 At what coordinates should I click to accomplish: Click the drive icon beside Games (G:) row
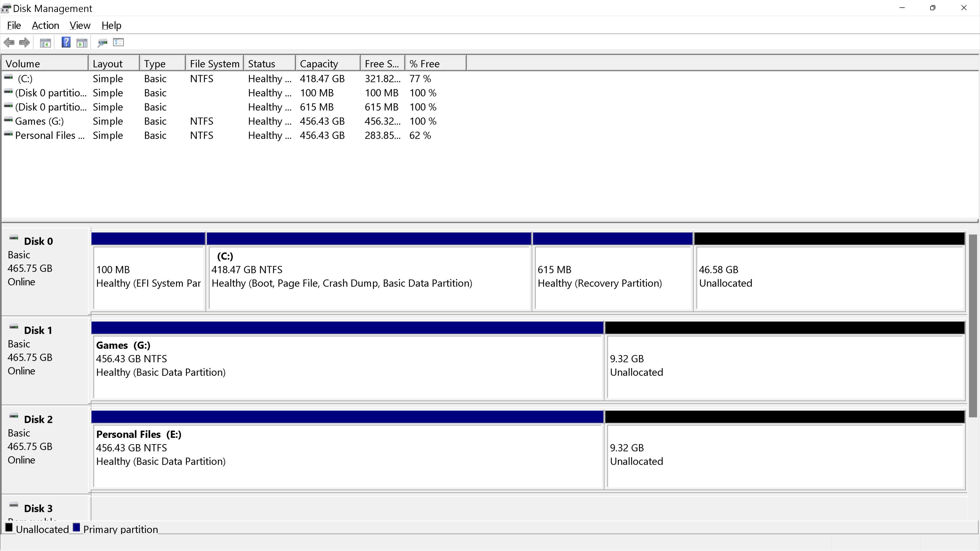(x=8, y=120)
